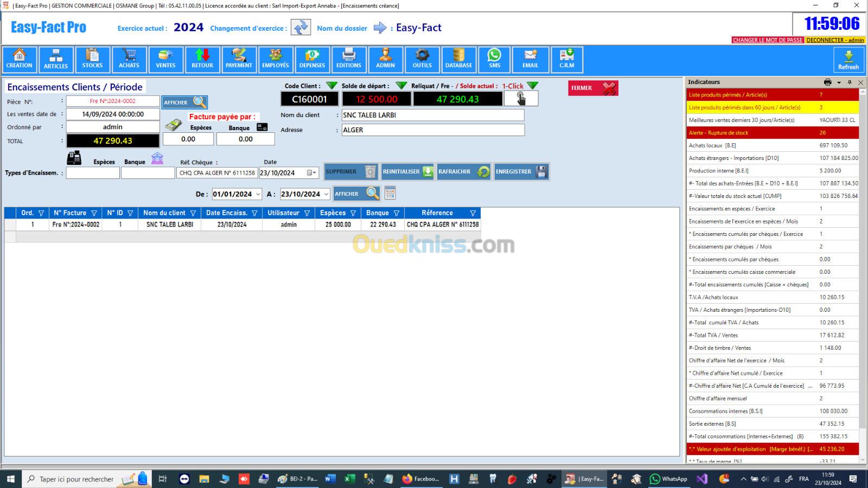This screenshot has width=868, height=488.
Task: Open the STOCKS toolbar icon
Action: point(92,60)
